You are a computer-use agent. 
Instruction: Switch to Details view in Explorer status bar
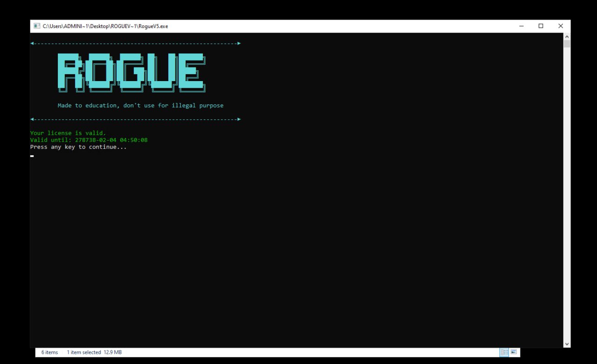504,352
